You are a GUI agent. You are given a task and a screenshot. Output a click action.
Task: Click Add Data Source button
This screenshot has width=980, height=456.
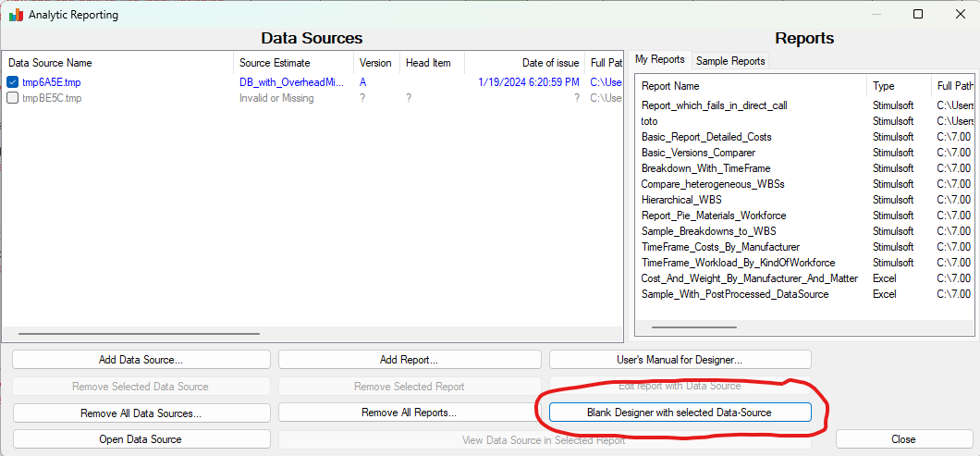[141, 360]
